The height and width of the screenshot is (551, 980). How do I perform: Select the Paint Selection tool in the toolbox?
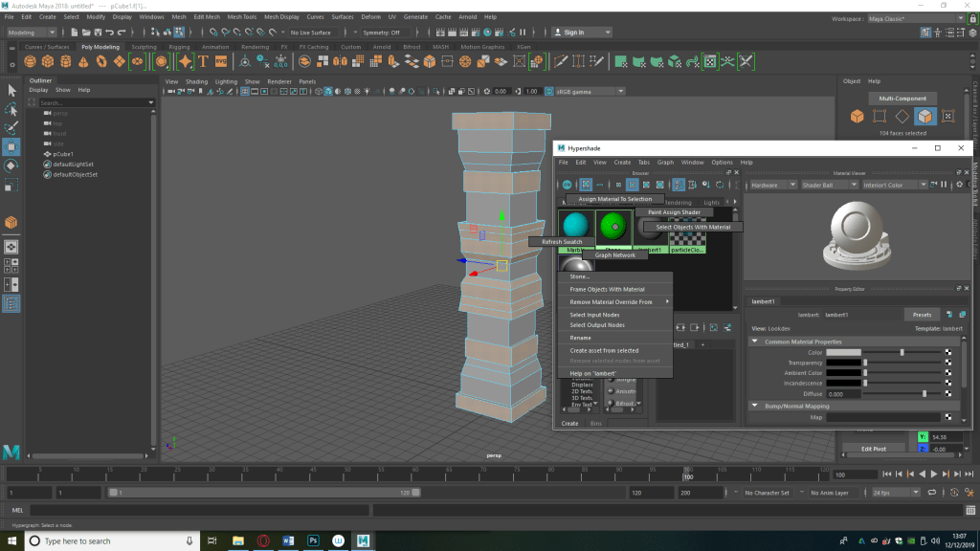[x=11, y=128]
